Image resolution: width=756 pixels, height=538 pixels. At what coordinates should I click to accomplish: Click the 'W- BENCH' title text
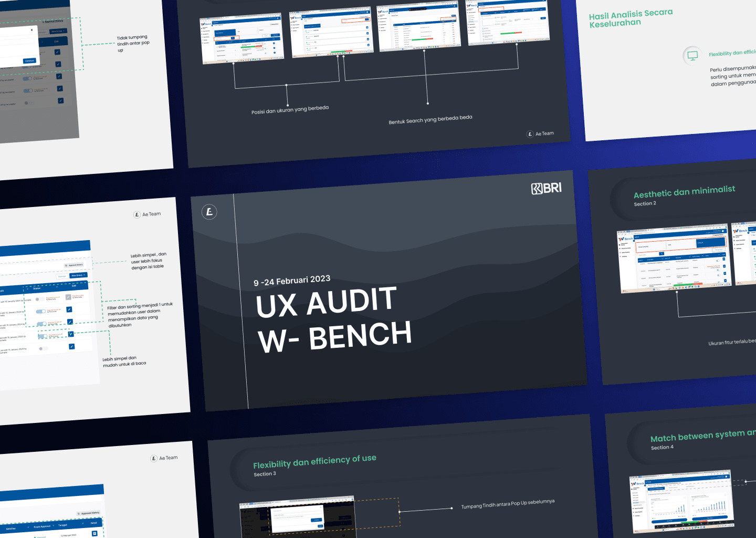335,337
